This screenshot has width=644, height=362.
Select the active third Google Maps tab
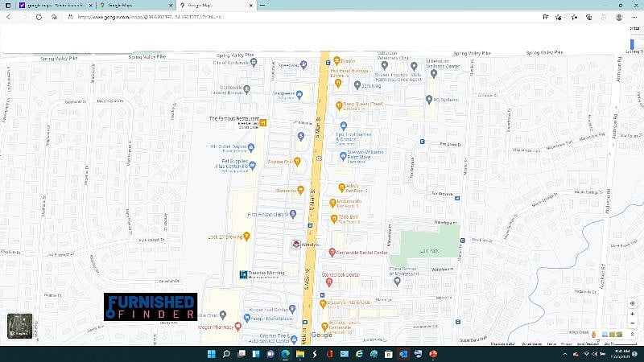(x=217, y=6)
